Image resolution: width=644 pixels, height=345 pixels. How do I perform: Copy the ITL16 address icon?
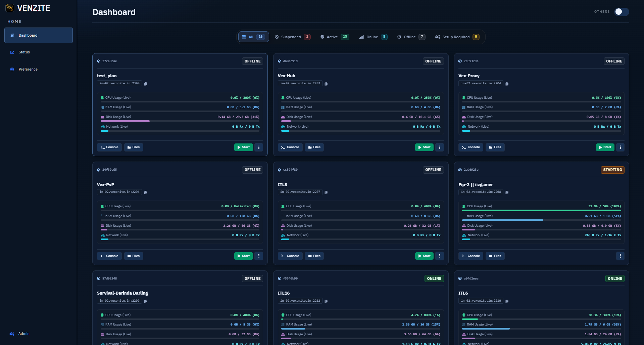click(x=326, y=301)
